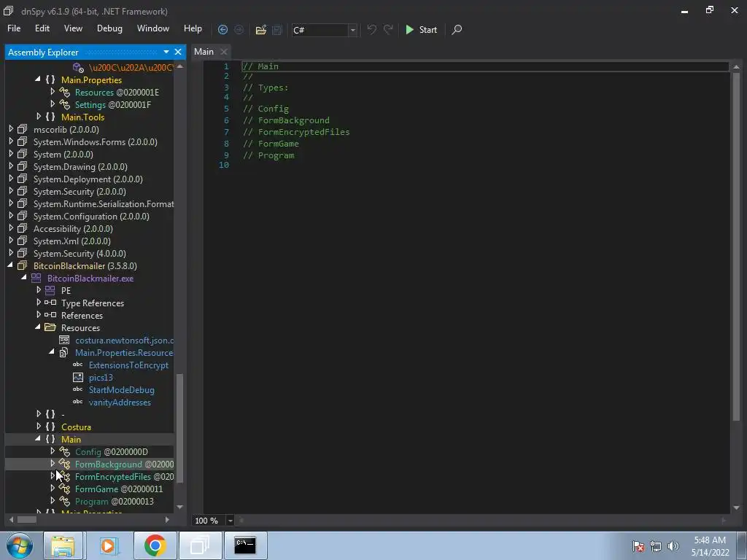
Task: Select the Type References icon
Action: coord(50,303)
